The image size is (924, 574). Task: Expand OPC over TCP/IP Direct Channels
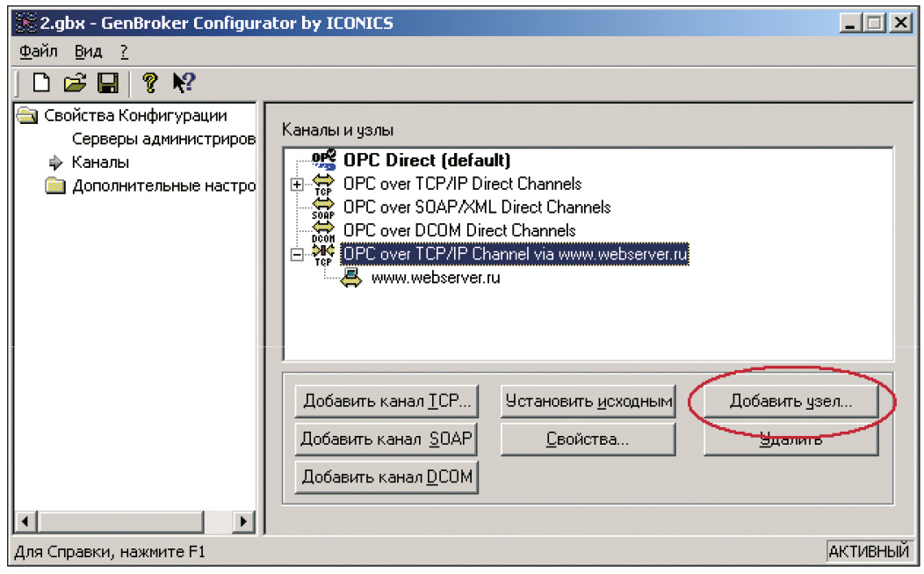[x=297, y=185]
